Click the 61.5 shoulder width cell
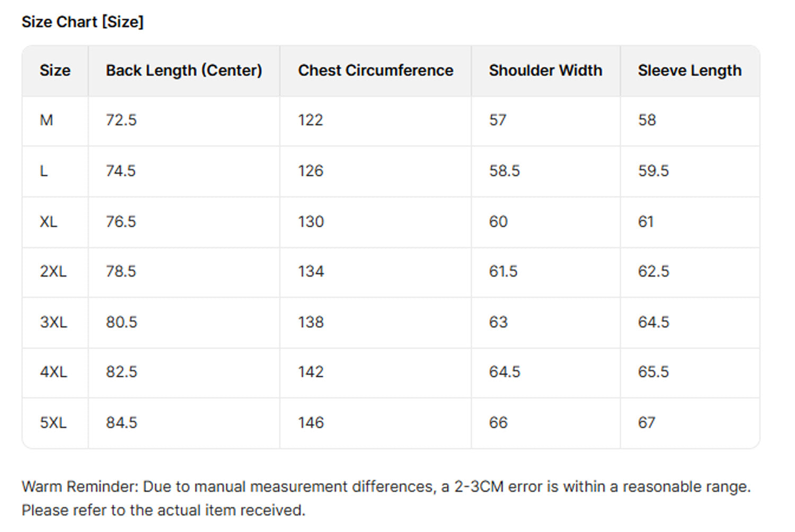Image resolution: width=795 pixels, height=532 pixels. pos(503,271)
